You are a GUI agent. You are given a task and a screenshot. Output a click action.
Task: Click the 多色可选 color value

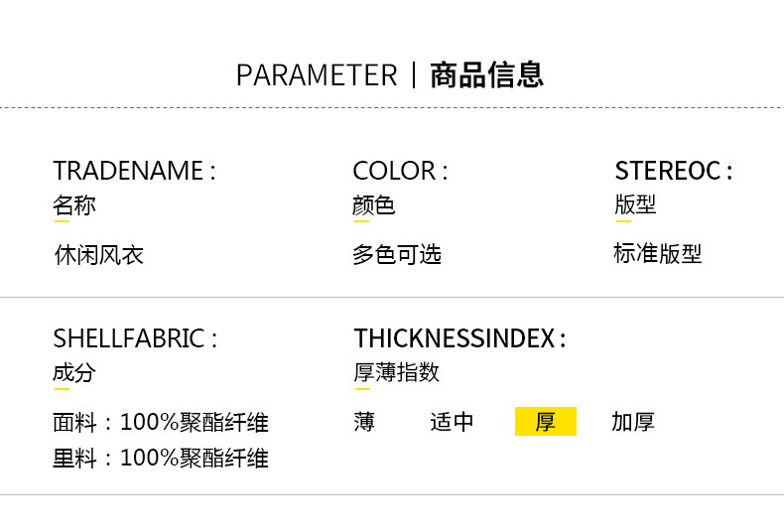[397, 255]
